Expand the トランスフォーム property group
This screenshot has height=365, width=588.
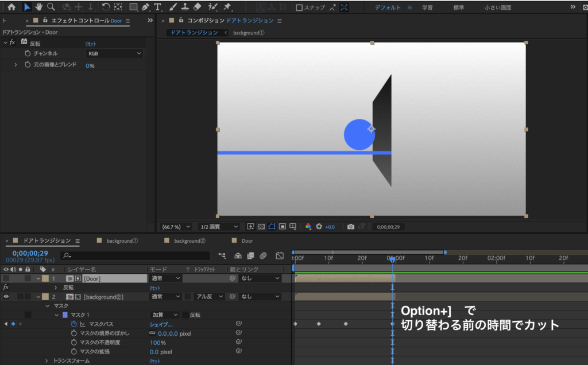click(47, 360)
